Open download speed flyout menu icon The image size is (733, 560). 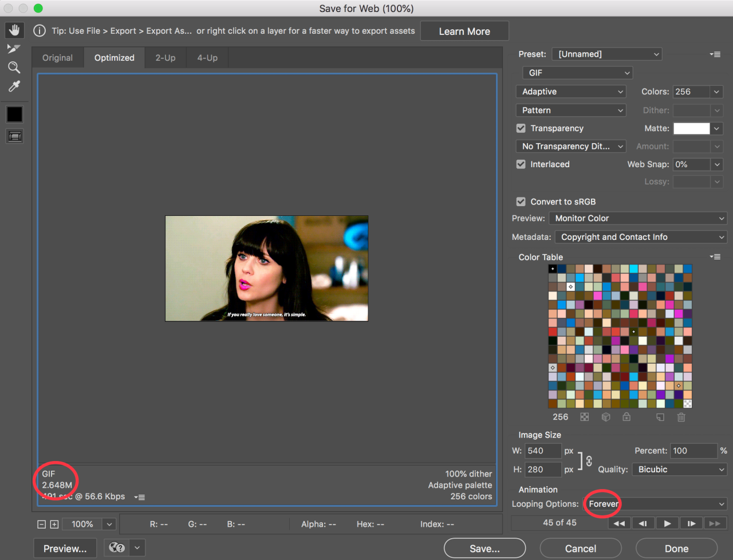coord(140,497)
